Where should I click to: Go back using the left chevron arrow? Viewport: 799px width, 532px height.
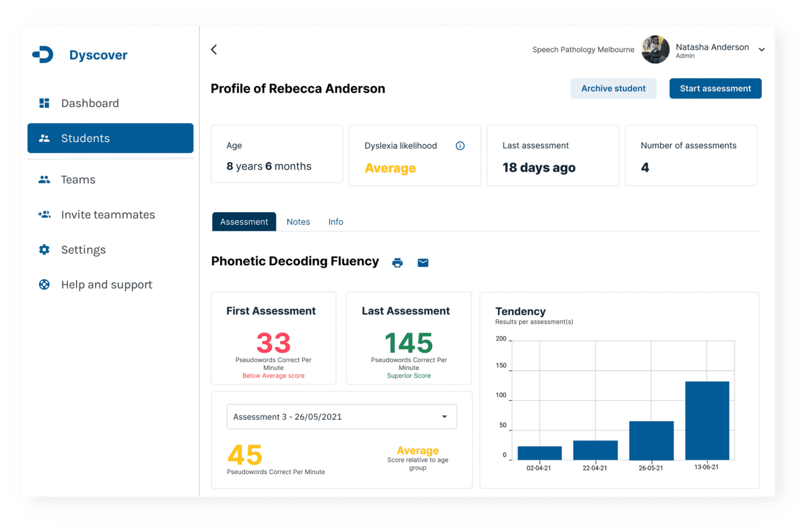click(214, 49)
